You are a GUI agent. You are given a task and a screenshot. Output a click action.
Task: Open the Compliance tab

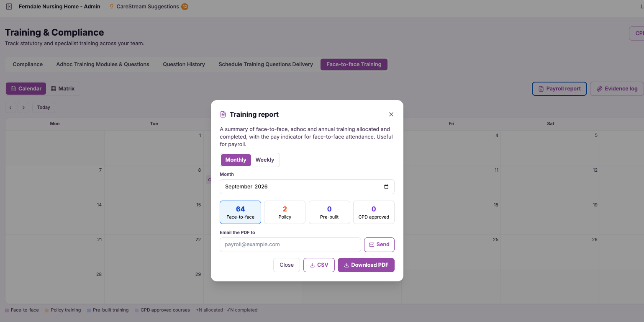click(28, 64)
